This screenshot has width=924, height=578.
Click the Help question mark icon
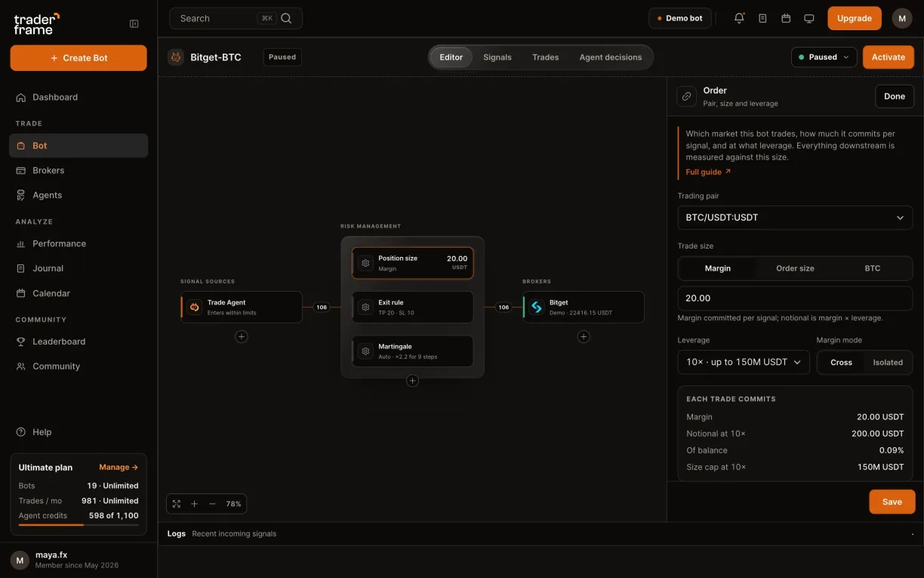coord(21,432)
